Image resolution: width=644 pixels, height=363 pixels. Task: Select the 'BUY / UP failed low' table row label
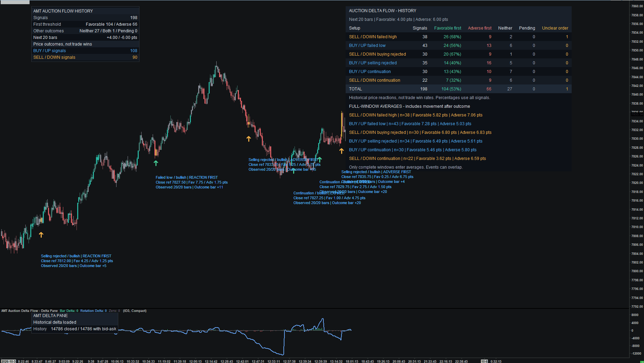[x=367, y=46]
